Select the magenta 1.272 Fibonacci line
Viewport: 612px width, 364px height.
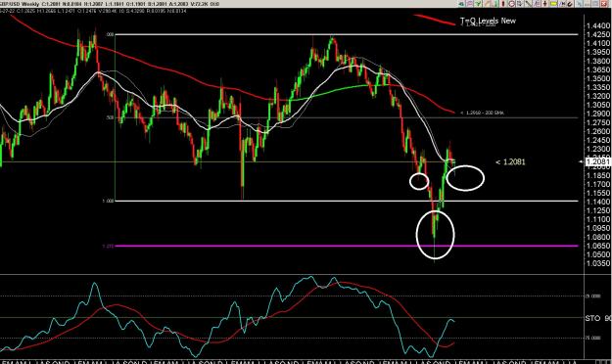coord(347,246)
